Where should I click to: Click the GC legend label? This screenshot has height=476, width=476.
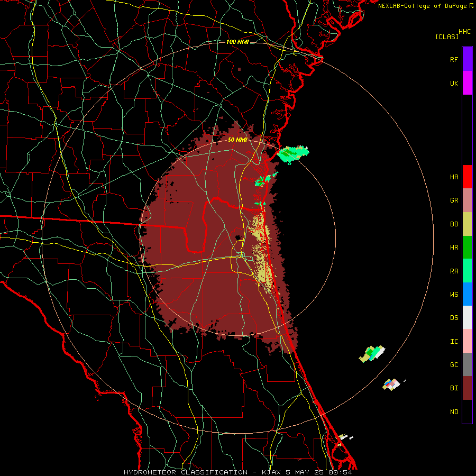coord(454,365)
